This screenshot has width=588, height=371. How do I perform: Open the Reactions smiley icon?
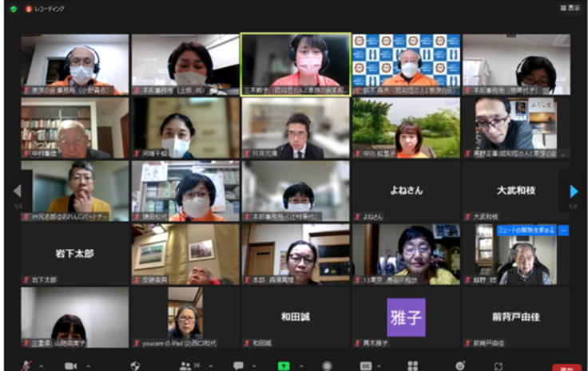point(460,365)
